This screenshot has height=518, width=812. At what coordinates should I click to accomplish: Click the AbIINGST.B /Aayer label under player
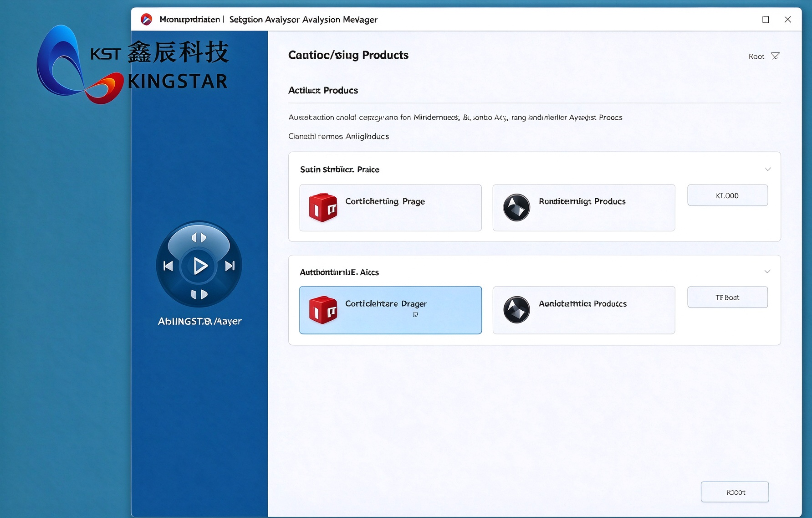199,321
